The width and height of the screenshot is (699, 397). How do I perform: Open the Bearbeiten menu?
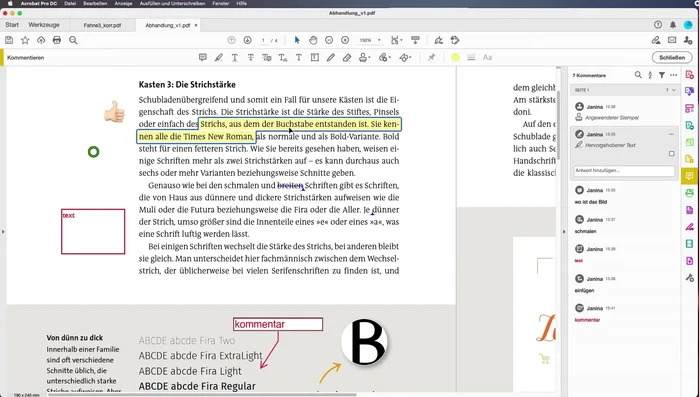[x=95, y=3]
